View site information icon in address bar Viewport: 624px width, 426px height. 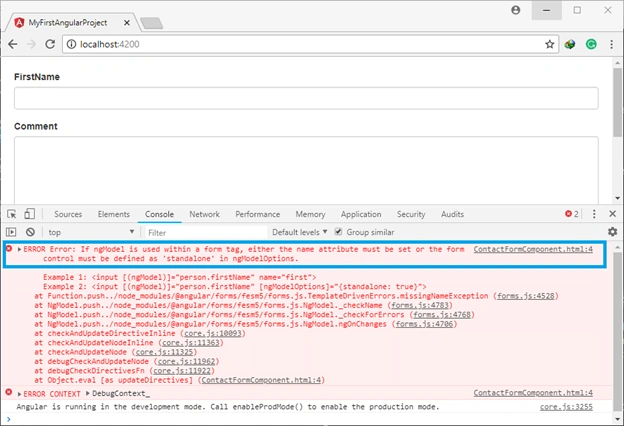click(71, 44)
